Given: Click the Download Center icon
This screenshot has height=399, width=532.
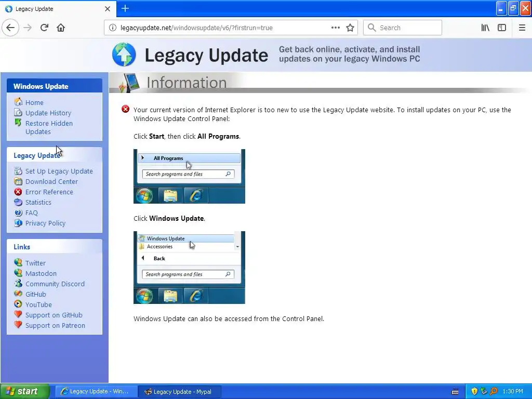Looking at the screenshot, I should pyautogui.click(x=18, y=181).
